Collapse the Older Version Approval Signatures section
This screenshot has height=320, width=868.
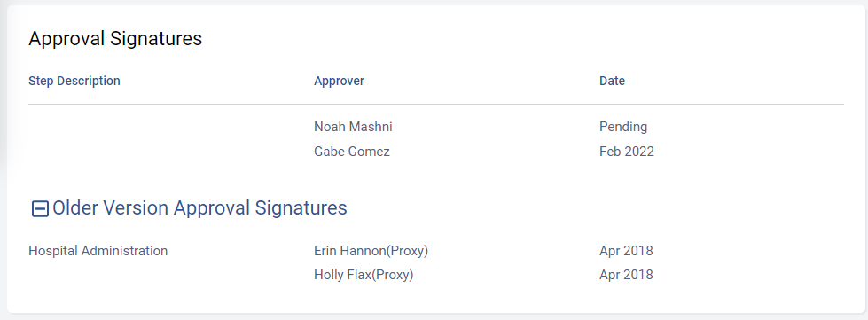click(x=40, y=208)
